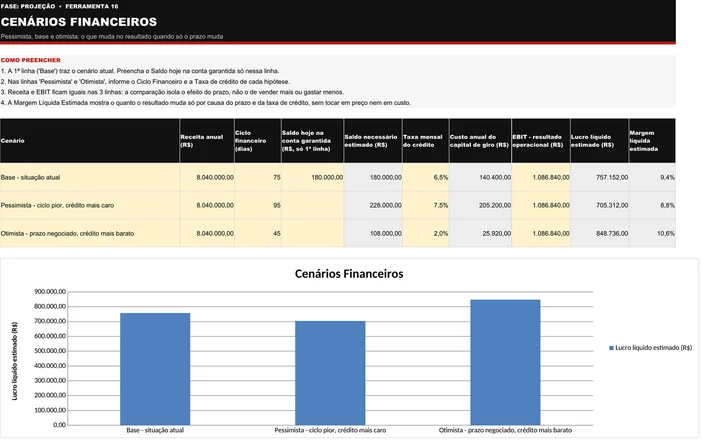Select the 228.000,00 required balance cell
The width and height of the screenshot is (702, 441).
pyautogui.click(x=373, y=205)
